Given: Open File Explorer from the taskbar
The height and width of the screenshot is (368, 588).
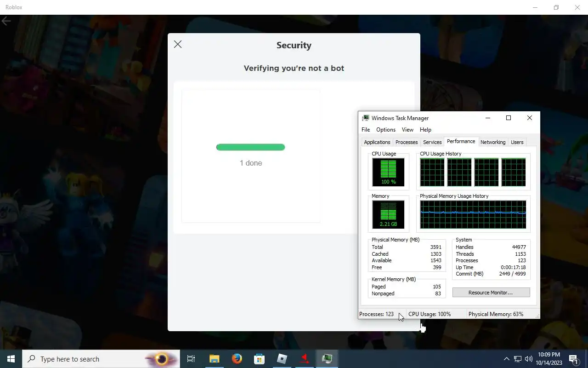Looking at the screenshot, I should pos(215,359).
